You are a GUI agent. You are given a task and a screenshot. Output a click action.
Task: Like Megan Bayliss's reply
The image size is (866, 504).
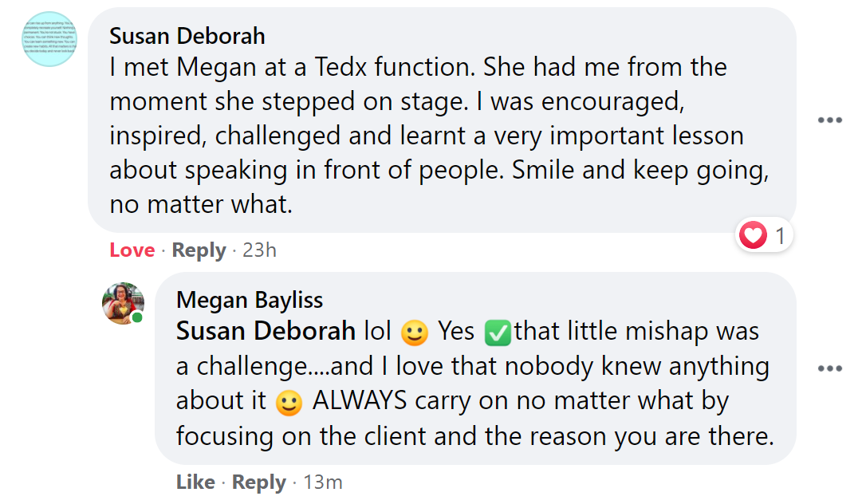195,482
